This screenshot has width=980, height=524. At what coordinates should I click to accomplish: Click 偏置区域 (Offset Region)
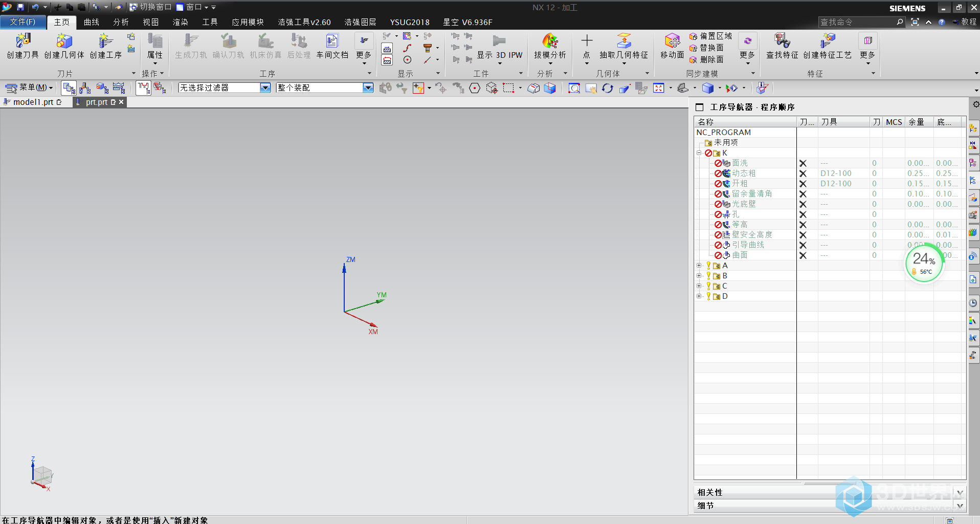pos(710,36)
